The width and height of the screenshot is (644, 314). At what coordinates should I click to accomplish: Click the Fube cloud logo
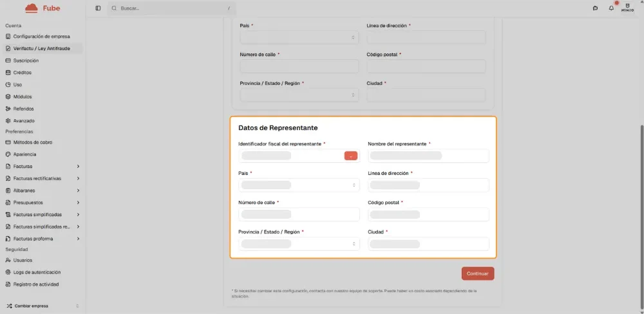tap(32, 8)
